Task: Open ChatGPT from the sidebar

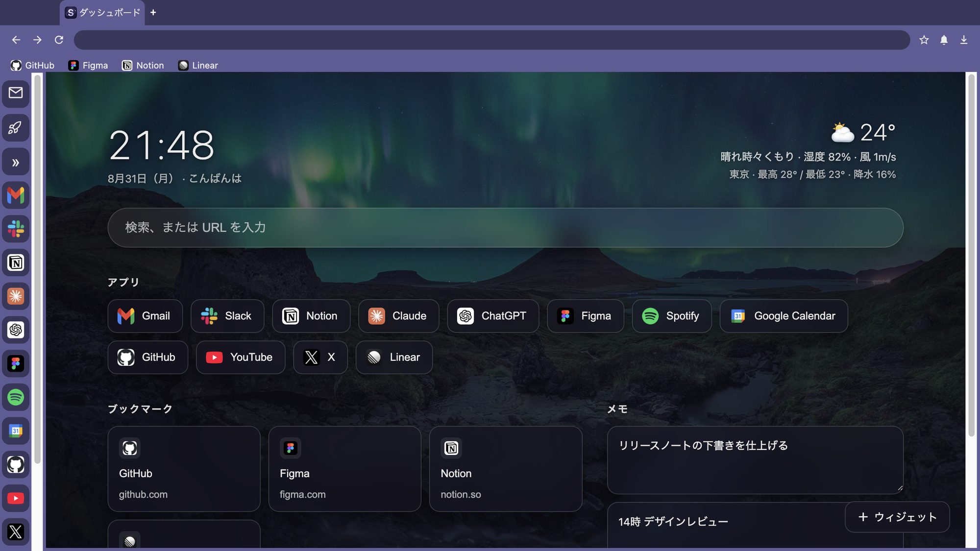Action: (x=16, y=330)
